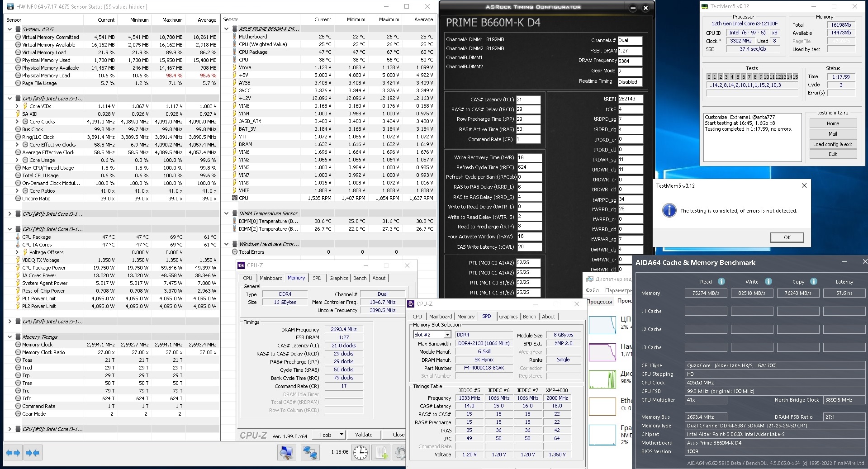The image size is (868, 469).
Task: Click test number 15 box in TestMem5
Action: (795, 77)
